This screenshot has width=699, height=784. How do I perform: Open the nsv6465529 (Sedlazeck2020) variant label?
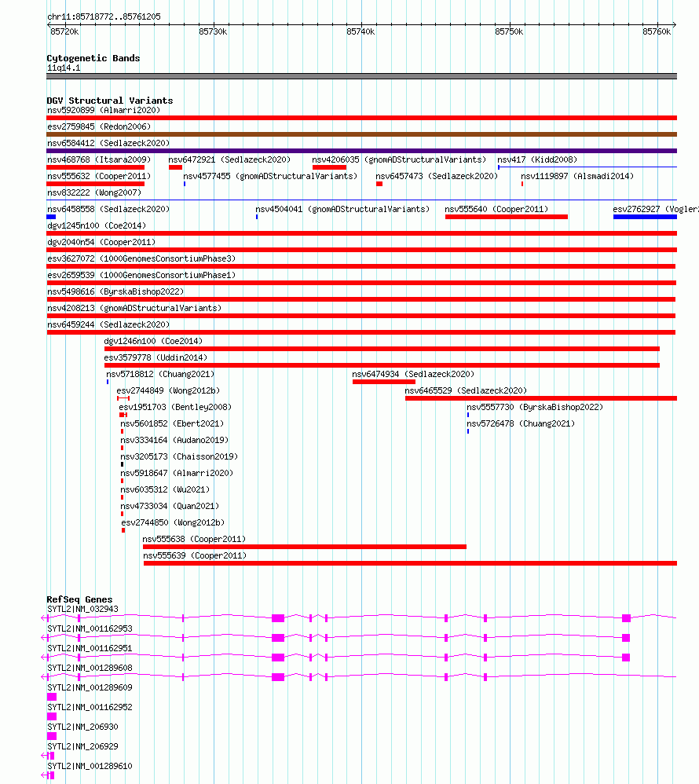[466, 390]
